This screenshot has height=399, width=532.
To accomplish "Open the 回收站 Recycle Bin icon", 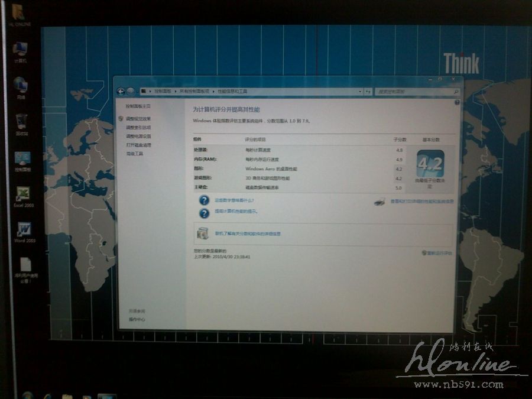I will pos(21,122).
